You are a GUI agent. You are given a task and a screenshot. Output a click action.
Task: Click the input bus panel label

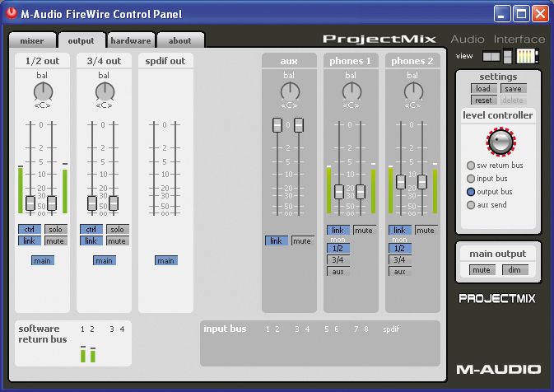point(225,329)
